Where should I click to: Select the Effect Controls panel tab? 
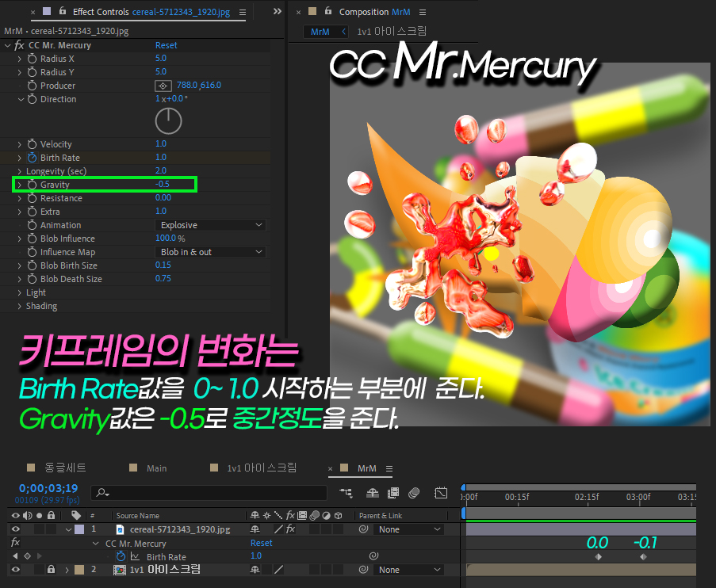151,12
